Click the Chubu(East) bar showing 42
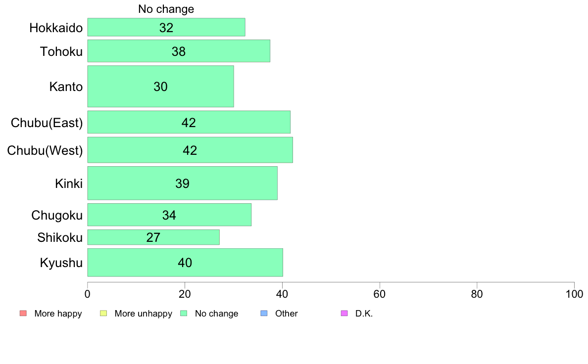 (189, 122)
